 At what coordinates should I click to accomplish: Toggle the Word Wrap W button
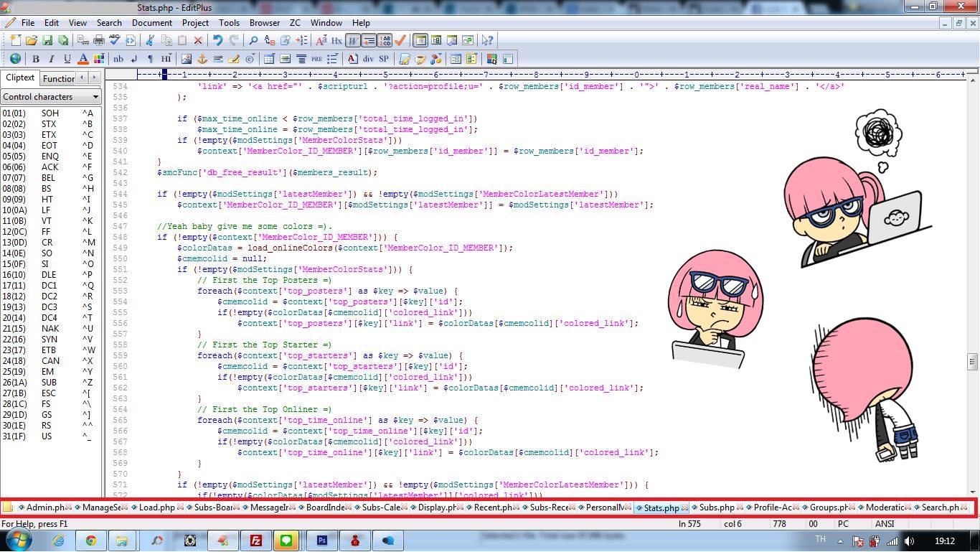click(353, 40)
